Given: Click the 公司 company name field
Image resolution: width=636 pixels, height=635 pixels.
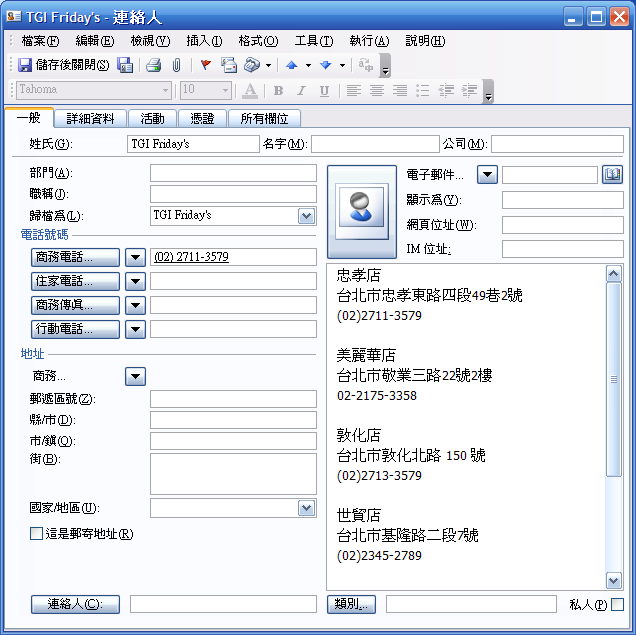Looking at the screenshot, I should pyautogui.click(x=557, y=144).
